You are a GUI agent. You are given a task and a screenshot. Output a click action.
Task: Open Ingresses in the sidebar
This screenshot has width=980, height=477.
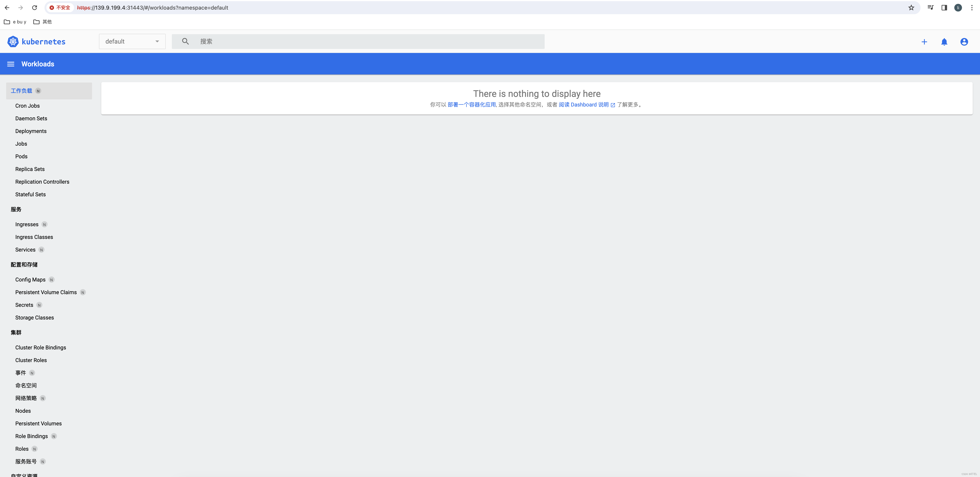pyautogui.click(x=27, y=225)
